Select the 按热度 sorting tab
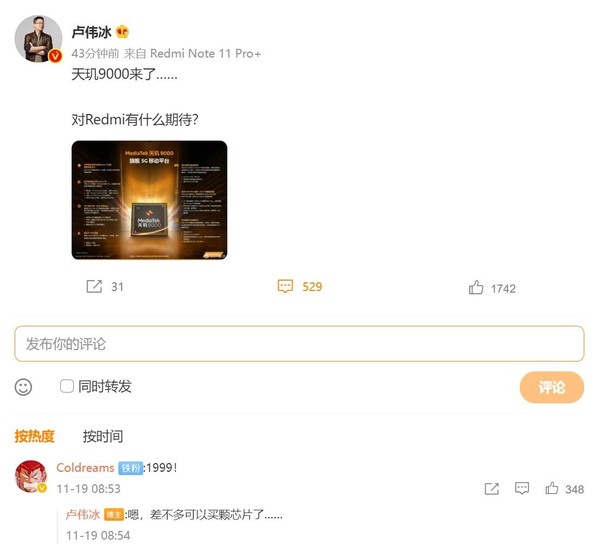 [34, 436]
